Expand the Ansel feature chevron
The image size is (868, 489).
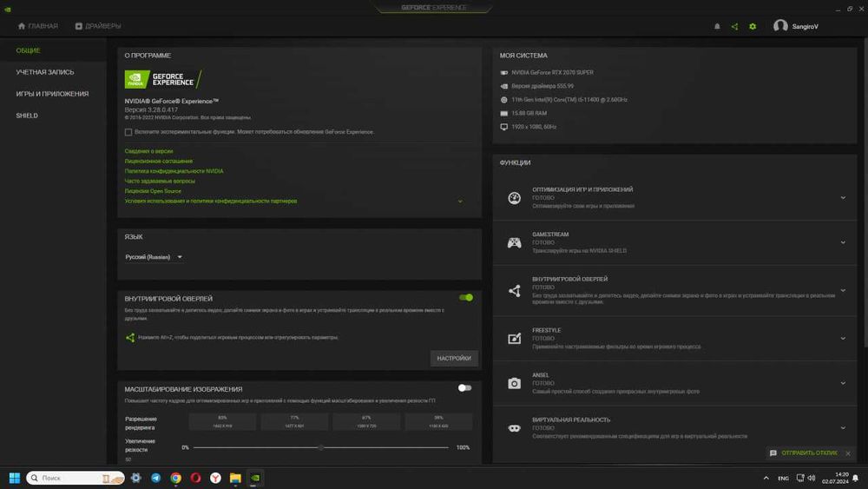tap(843, 383)
